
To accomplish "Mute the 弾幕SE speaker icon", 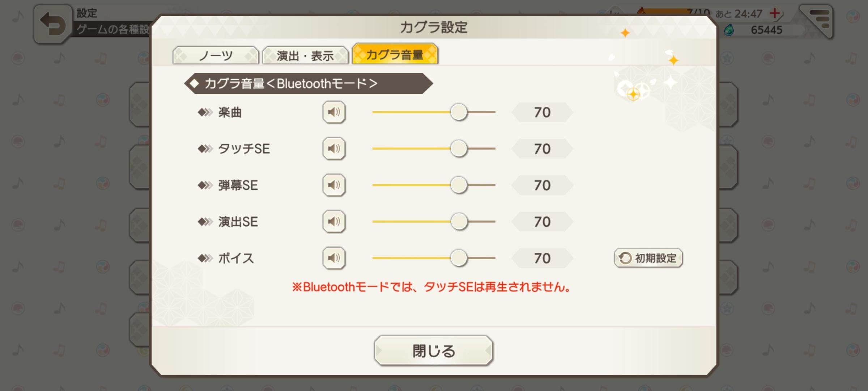I will pos(334,185).
